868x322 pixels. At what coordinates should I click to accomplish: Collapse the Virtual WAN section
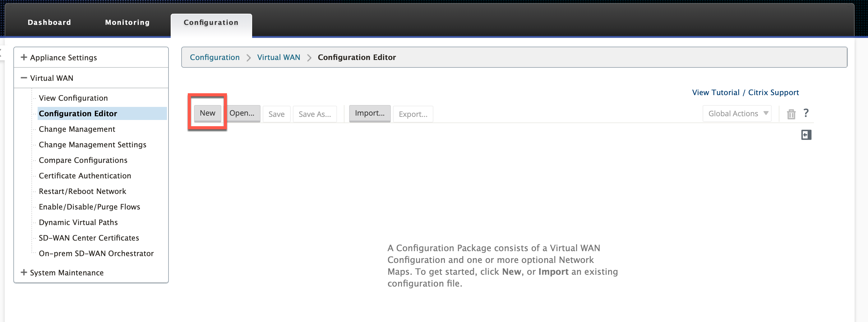click(x=24, y=78)
